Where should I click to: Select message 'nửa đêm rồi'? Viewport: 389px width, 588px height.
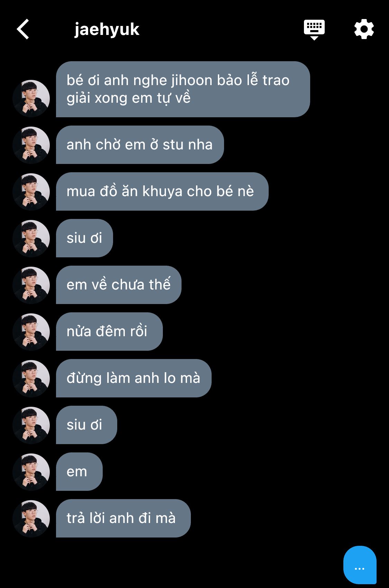point(109,331)
